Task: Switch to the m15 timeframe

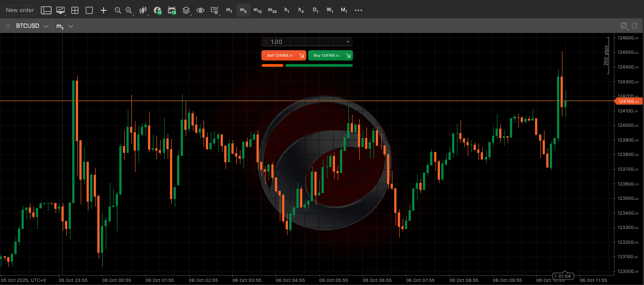Action: click(x=257, y=10)
